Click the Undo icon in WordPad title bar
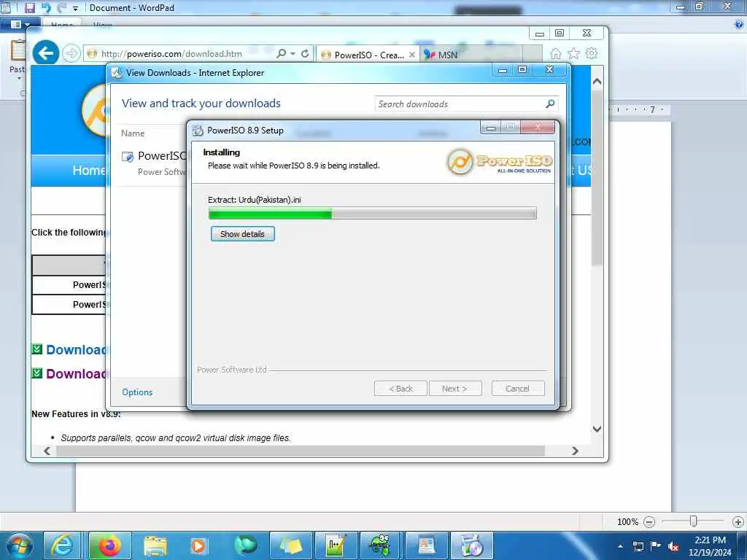 click(46, 7)
